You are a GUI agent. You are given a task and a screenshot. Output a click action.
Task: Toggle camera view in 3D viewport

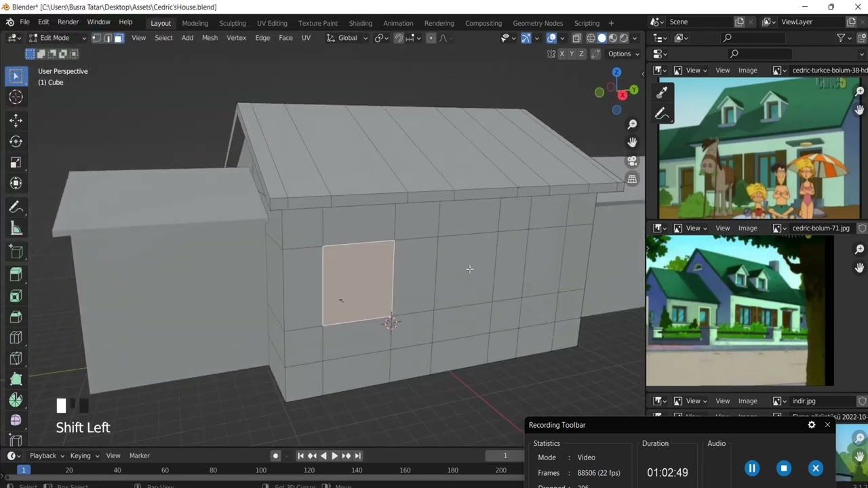632,161
